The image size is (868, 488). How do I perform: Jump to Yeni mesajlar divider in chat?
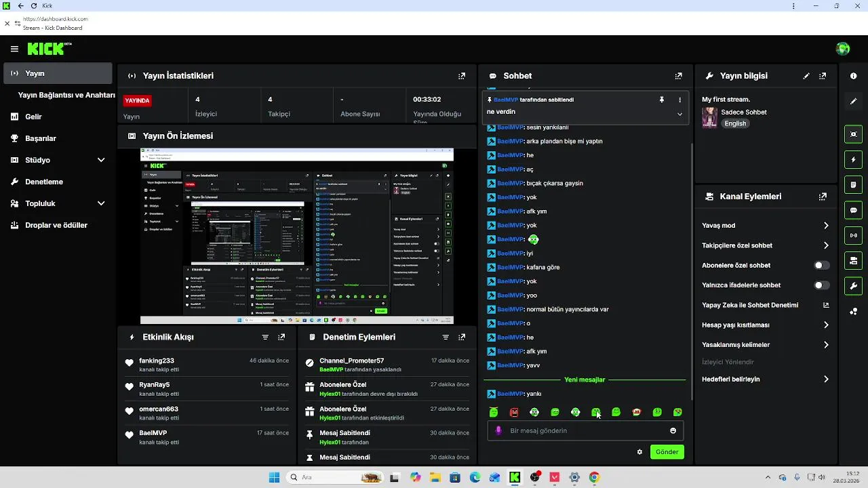[x=585, y=380]
